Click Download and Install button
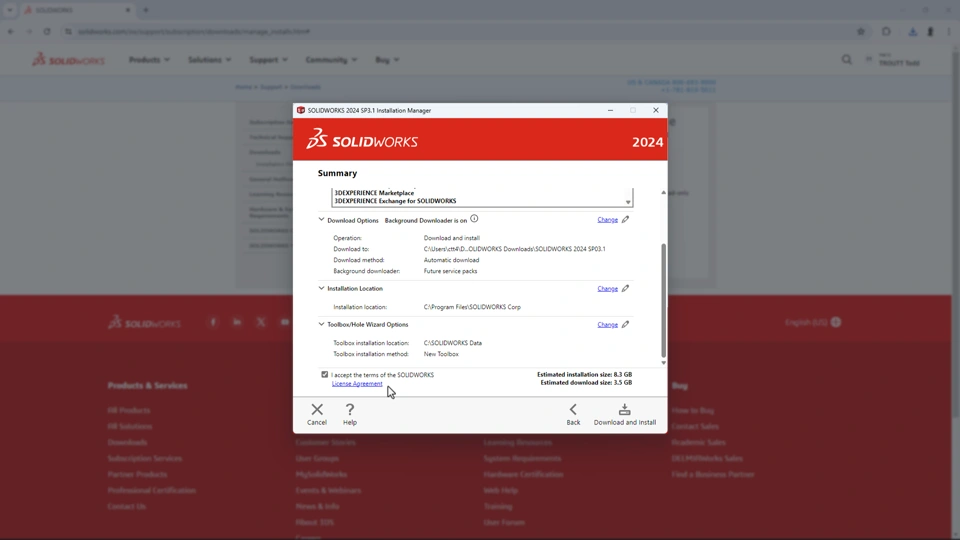The width and height of the screenshot is (960, 540). (x=624, y=414)
